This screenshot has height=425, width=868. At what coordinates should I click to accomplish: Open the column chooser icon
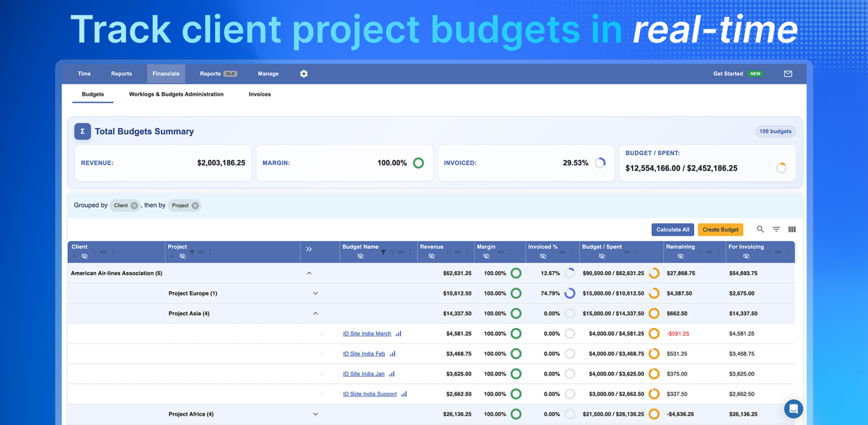click(792, 229)
